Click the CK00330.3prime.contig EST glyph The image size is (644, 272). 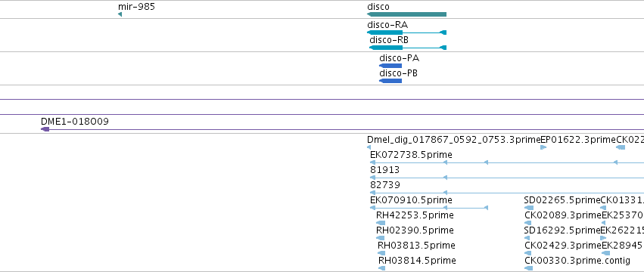point(528,268)
